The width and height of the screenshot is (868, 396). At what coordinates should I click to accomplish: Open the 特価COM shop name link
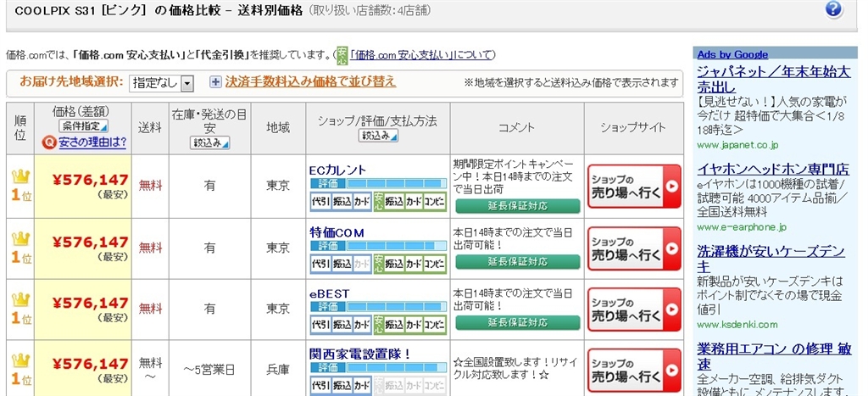[337, 232]
